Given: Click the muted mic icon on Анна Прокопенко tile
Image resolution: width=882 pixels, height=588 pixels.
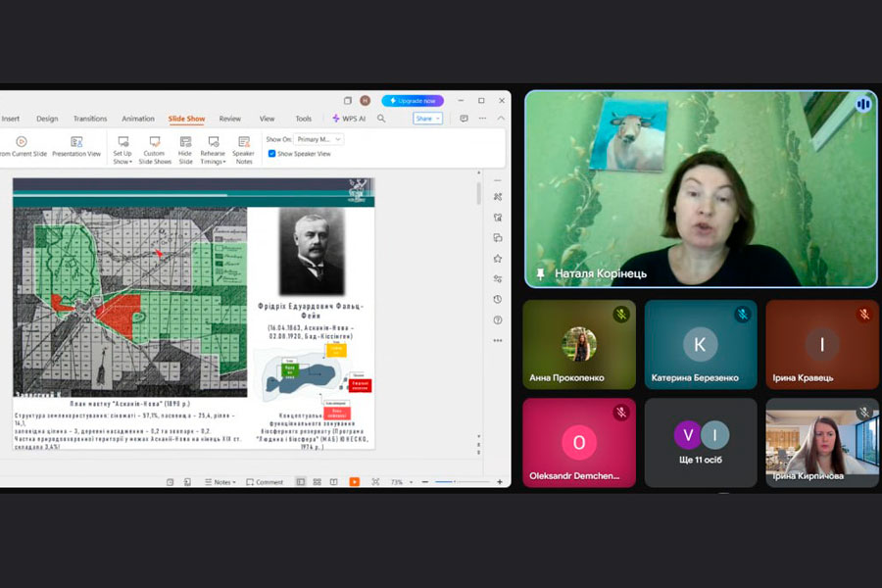Looking at the screenshot, I should (x=621, y=314).
